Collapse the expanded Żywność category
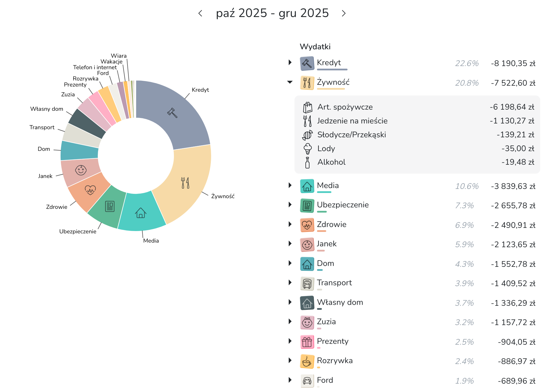 click(290, 82)
